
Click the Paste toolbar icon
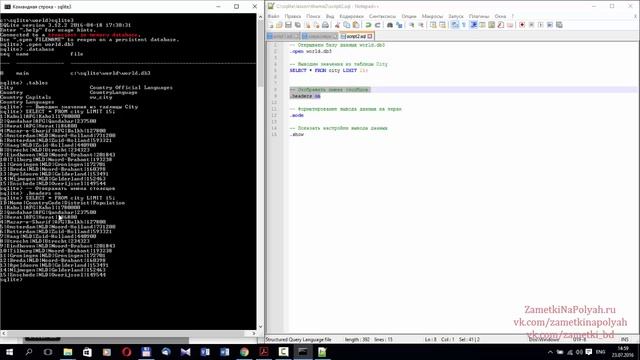click(x=356, y=25)
